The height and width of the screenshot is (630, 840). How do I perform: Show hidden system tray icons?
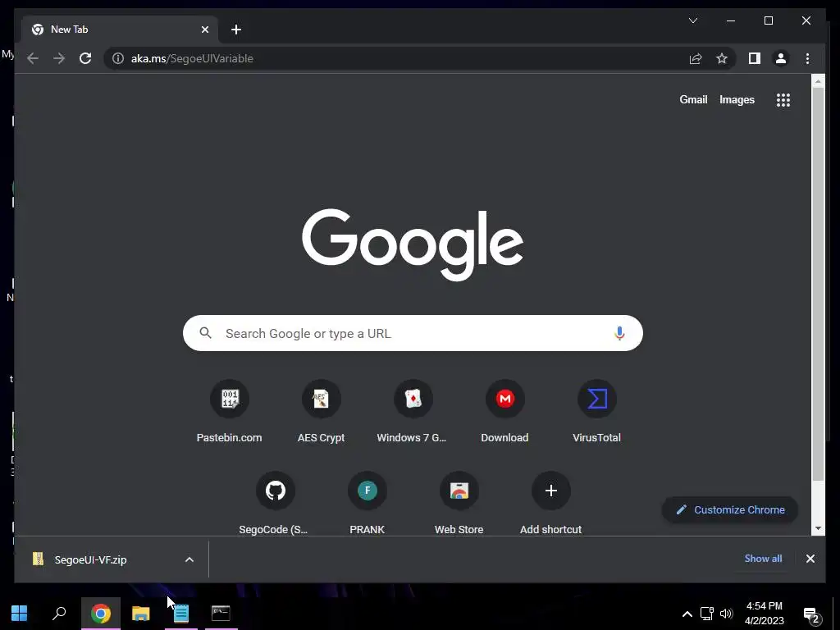tap(687, 614)
